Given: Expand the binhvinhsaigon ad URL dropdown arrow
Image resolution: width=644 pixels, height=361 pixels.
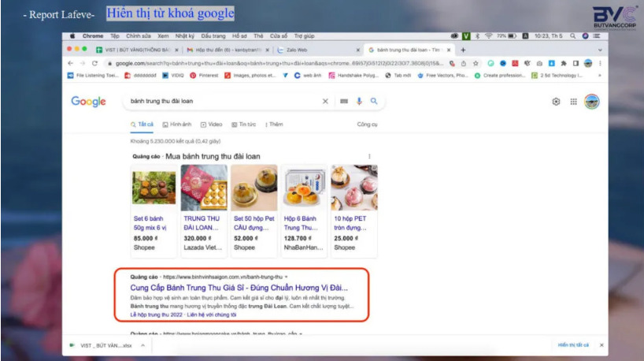Looking at the screenshot, I should pyautogui.click(x=287, y=277).
